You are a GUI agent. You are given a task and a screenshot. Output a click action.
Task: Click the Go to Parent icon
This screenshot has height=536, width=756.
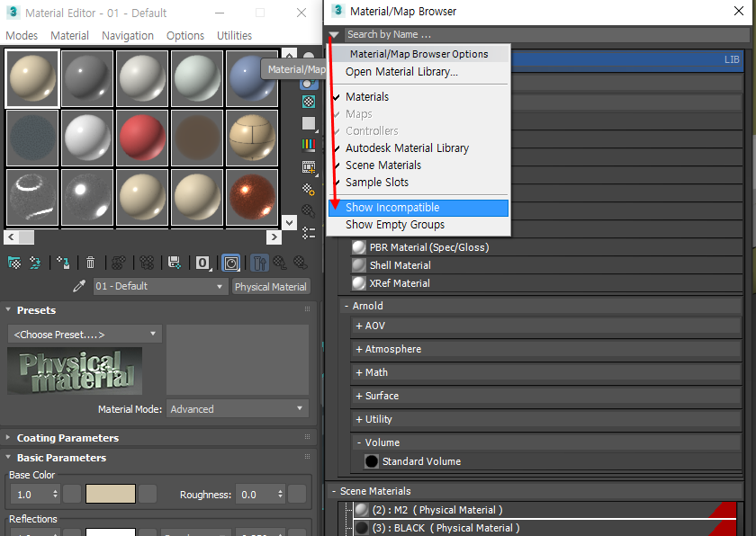click(280, 263)
